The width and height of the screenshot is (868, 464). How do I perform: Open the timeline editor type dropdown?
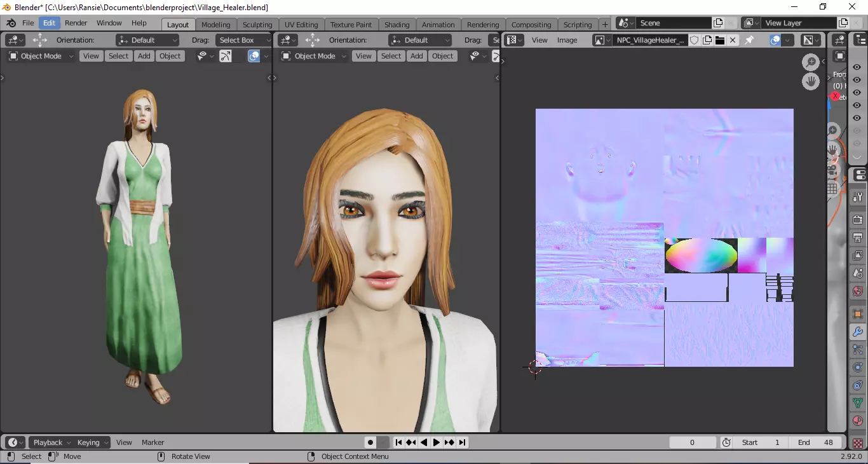pyautogui.click(x=15, y=442)
